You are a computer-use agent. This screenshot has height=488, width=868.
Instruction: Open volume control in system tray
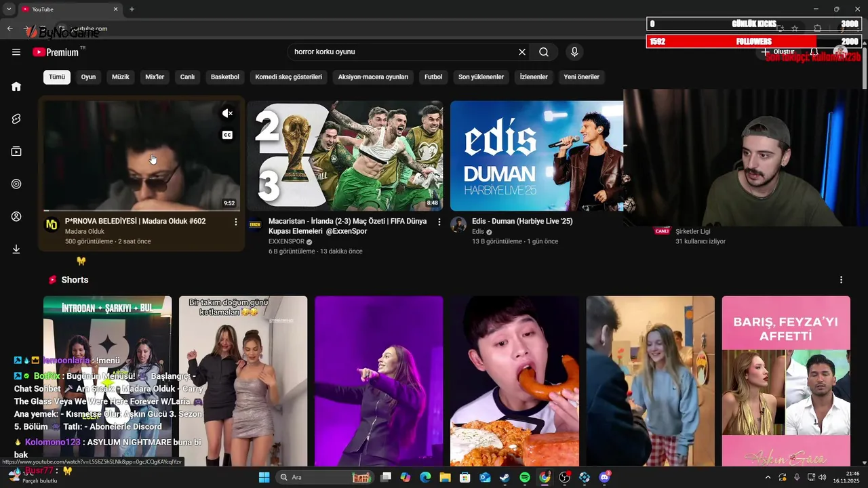(x=822, y=477)
